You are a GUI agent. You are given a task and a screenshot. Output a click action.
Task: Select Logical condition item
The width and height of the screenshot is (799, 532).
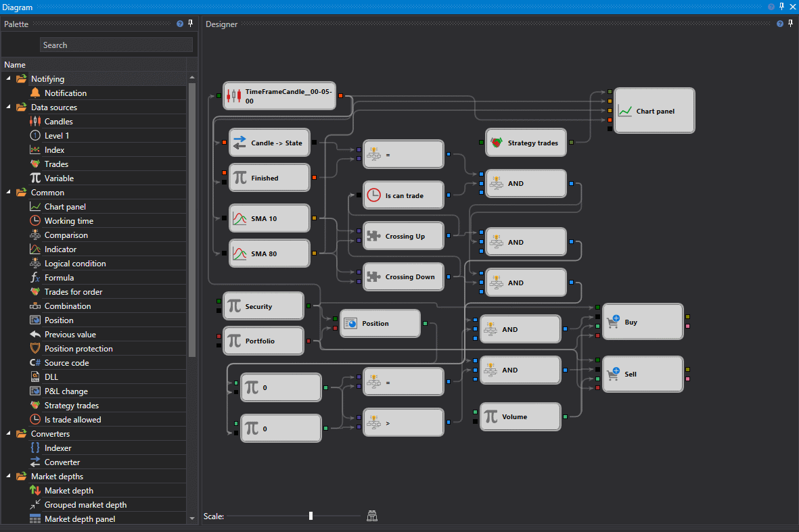pyautogui.click(x=75, y=264)
